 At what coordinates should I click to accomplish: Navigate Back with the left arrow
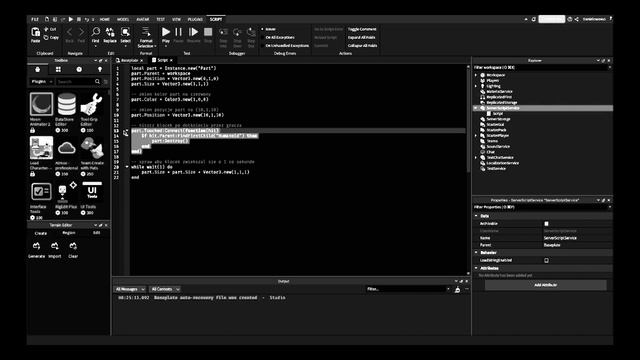tap(69, 32)
